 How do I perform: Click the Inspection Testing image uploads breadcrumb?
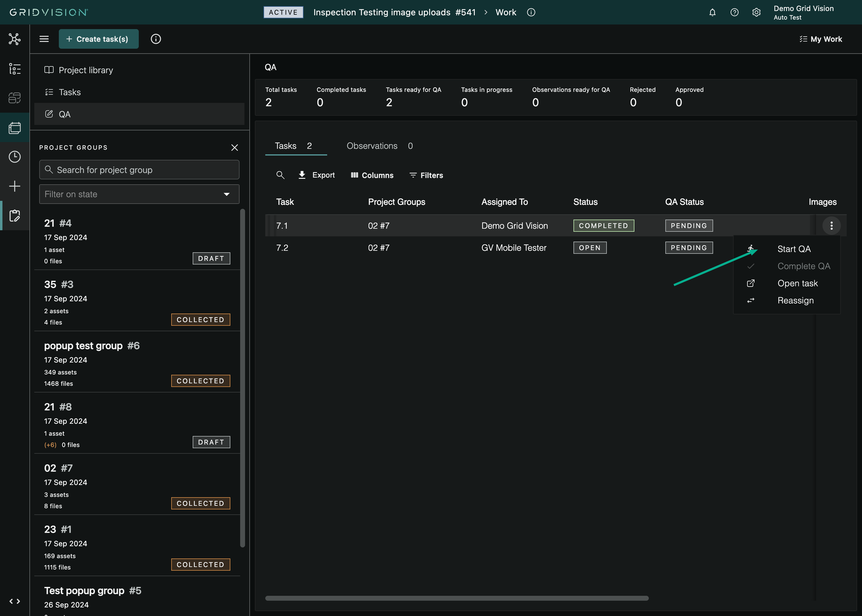click(x=395, y=12)
